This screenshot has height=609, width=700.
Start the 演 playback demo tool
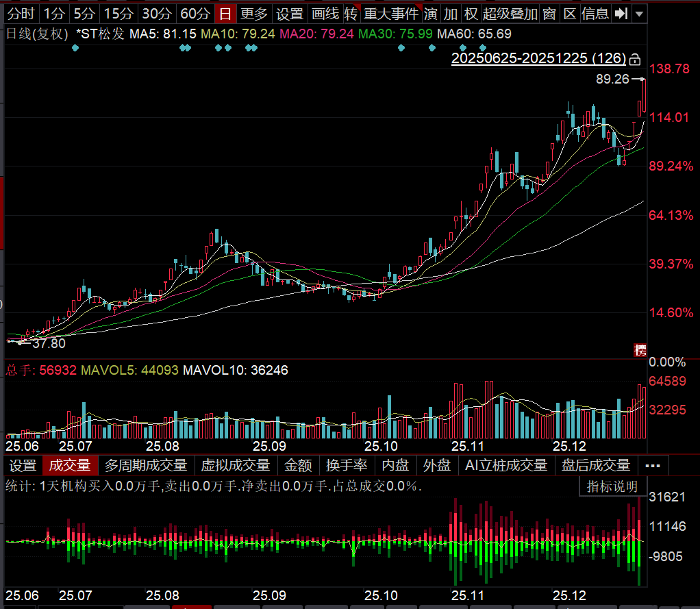(x=431, y=14)
